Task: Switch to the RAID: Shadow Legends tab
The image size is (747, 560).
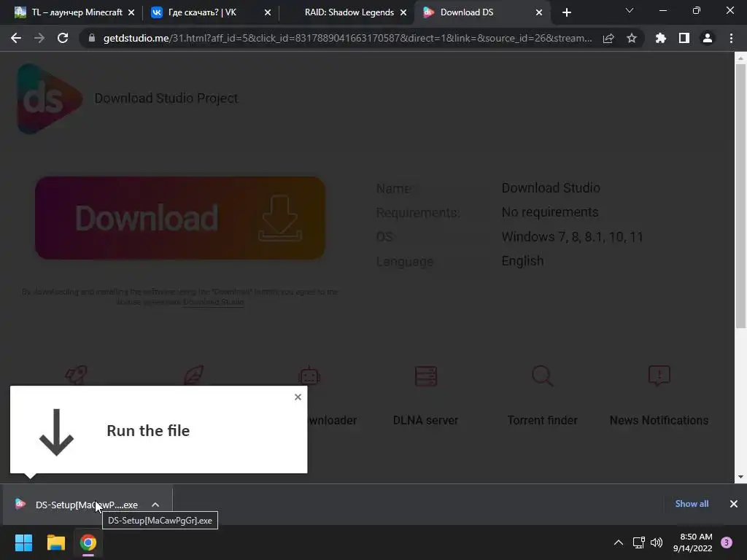Action: (349, 12)
